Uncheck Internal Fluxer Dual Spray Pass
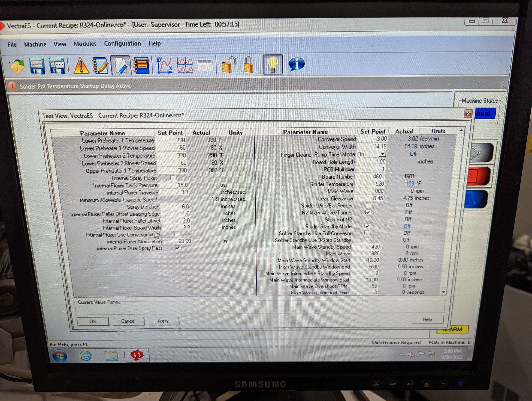 tap(177, 248)
